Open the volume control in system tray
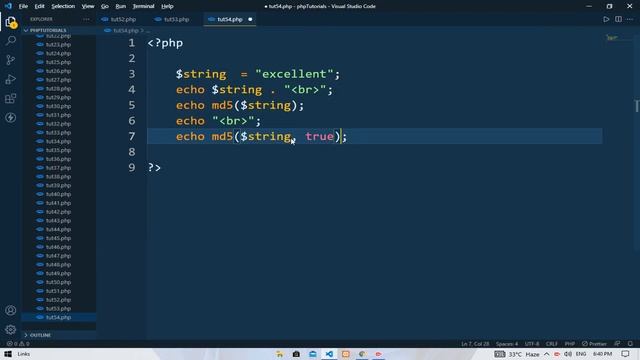This screenshot has height=360, width=640. click(x=568, y=354)
